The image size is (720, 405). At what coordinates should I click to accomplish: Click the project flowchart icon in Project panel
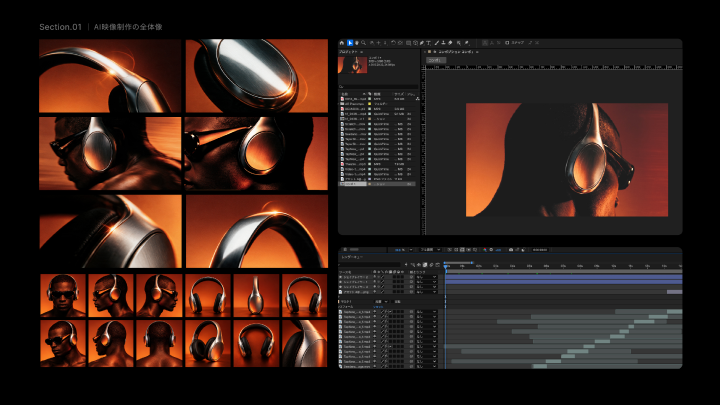point(417,98)
